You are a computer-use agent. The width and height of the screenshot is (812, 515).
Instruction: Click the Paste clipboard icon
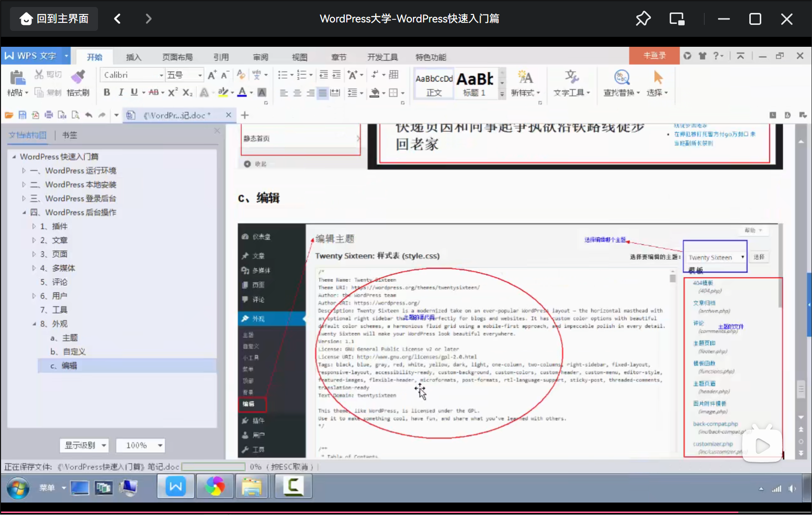click(17, 78)
